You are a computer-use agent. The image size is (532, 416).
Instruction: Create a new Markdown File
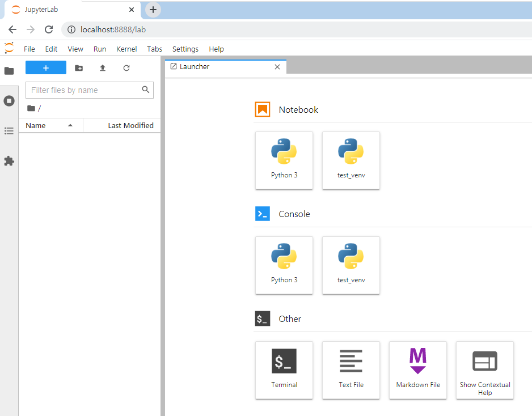point(418,370)
